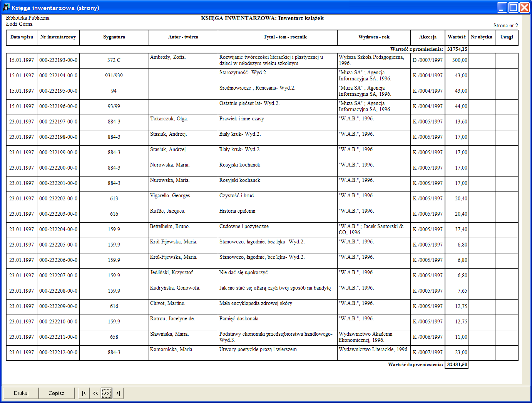The width and height of the screenshot is (532, 403).
Task: Click the 'Nr inwentarzowy' column header
Action: click(x=58, y=37)
